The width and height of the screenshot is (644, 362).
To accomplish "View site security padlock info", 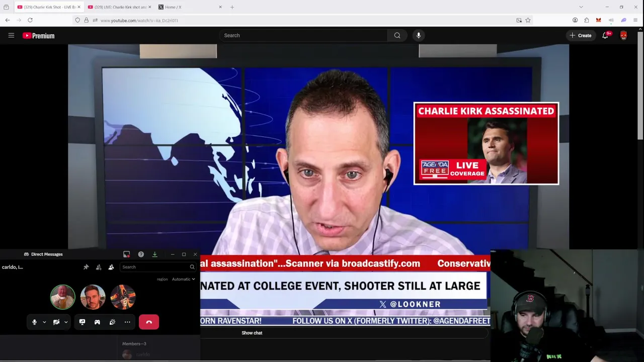I will tap(86, 20).
